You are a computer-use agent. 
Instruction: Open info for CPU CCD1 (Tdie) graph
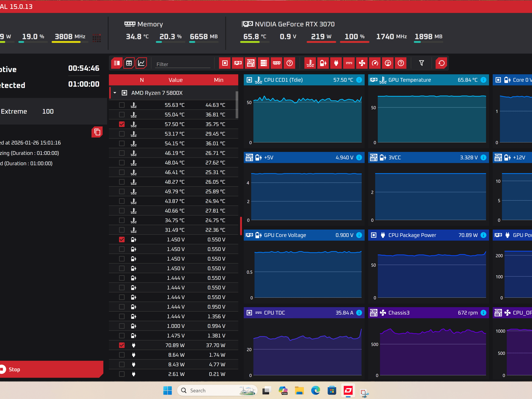point(359,80)
